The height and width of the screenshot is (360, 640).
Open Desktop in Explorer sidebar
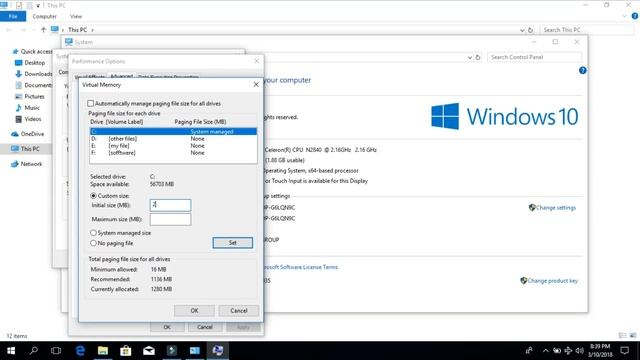tap(30, 63)
